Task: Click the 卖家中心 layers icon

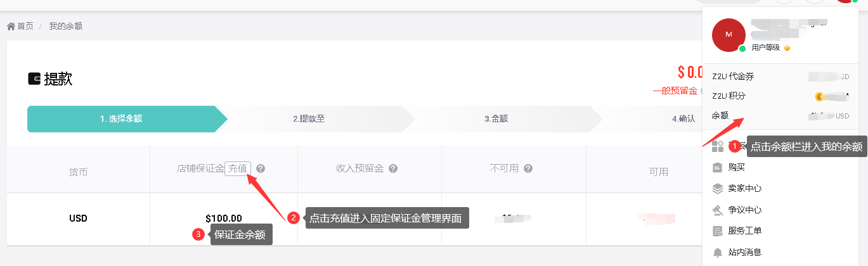Action: coord(718,189)
